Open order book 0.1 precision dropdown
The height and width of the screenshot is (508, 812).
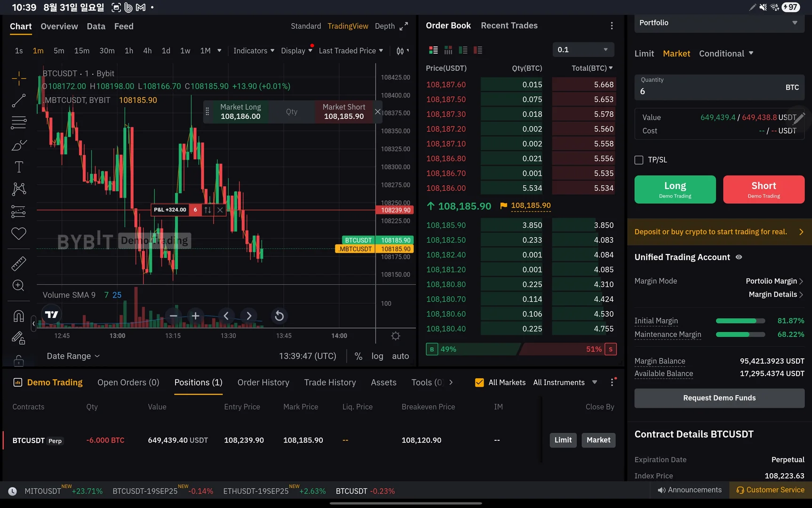tap(583, 50)
